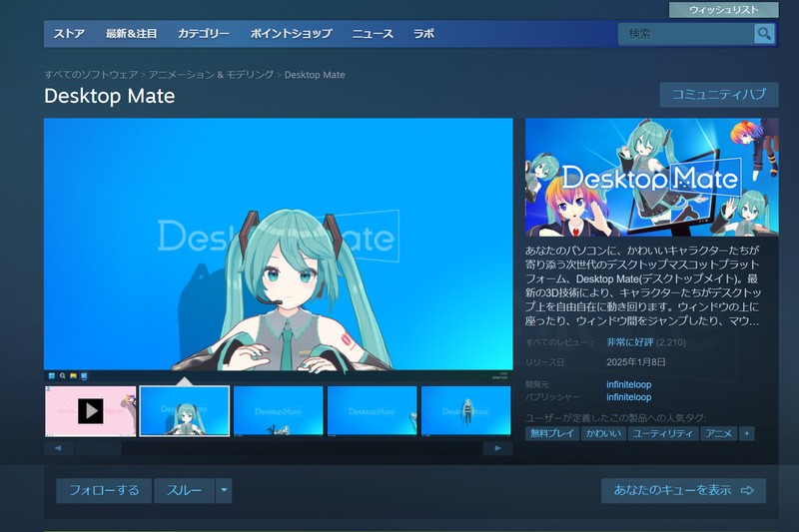Open アニメーション & モデリング breadcrumb
Viewport: 799px width, 532px height.
tap(211, 75)
